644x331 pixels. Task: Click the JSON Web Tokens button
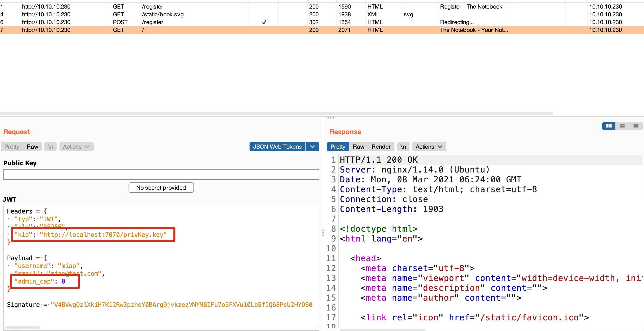[277, 147]
